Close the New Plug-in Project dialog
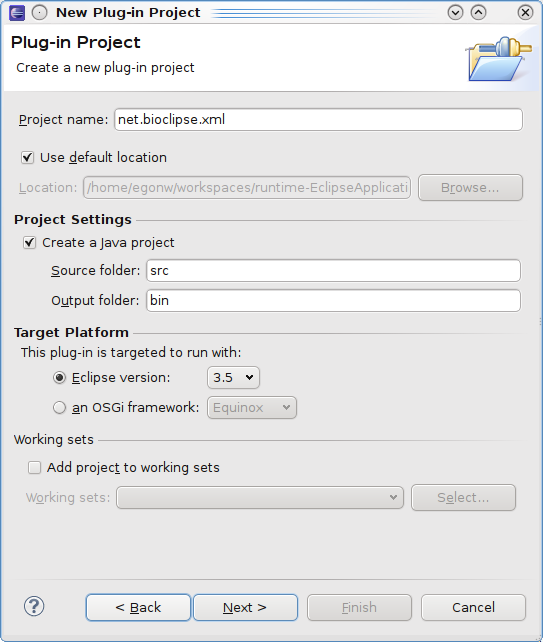 coord(525,13)
